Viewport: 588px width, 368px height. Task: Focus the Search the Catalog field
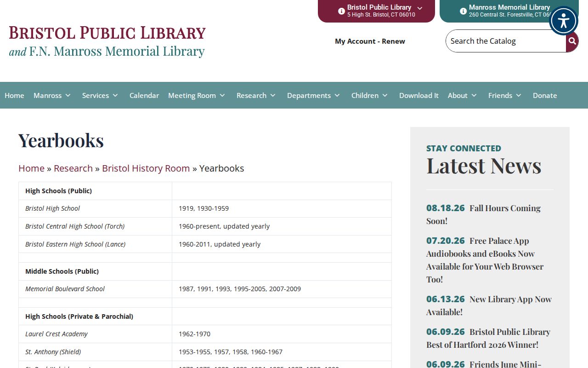click(505, 41)
